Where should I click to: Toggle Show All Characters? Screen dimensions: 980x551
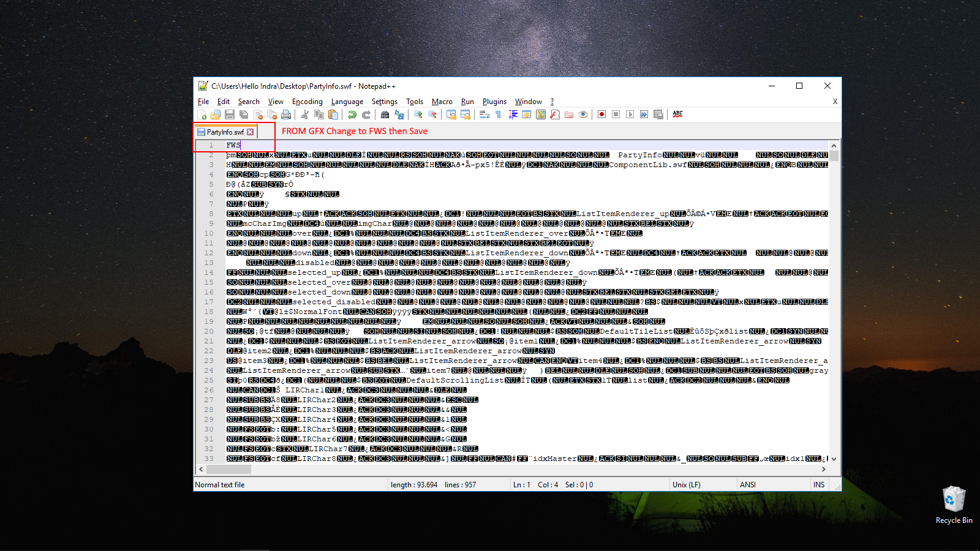(x=498, y=114)
